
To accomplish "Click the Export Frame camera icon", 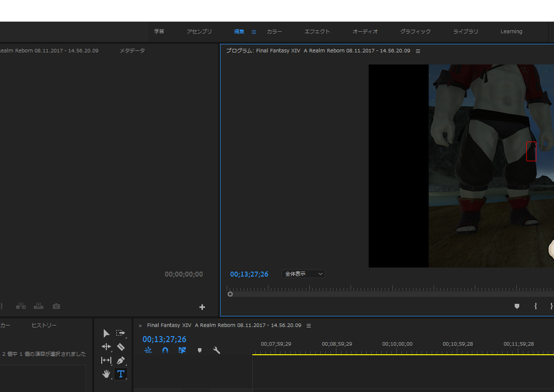I will (x=56, y=306).
